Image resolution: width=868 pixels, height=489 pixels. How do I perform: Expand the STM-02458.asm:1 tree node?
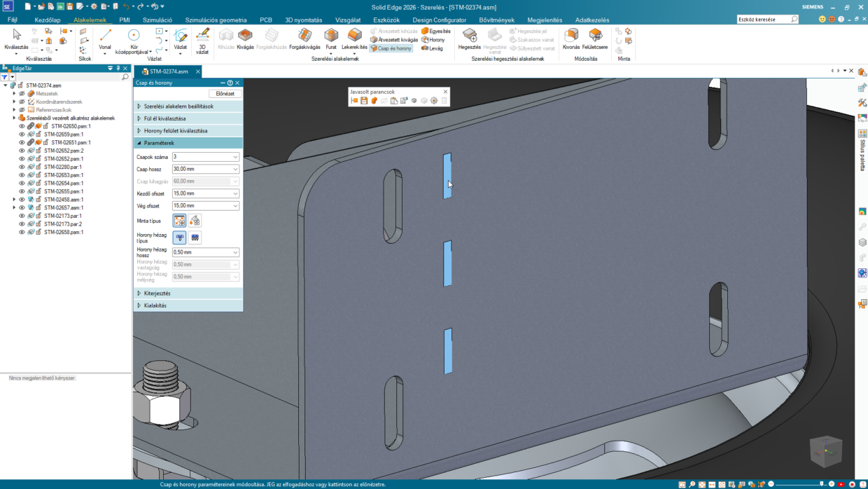click(14, 200)
